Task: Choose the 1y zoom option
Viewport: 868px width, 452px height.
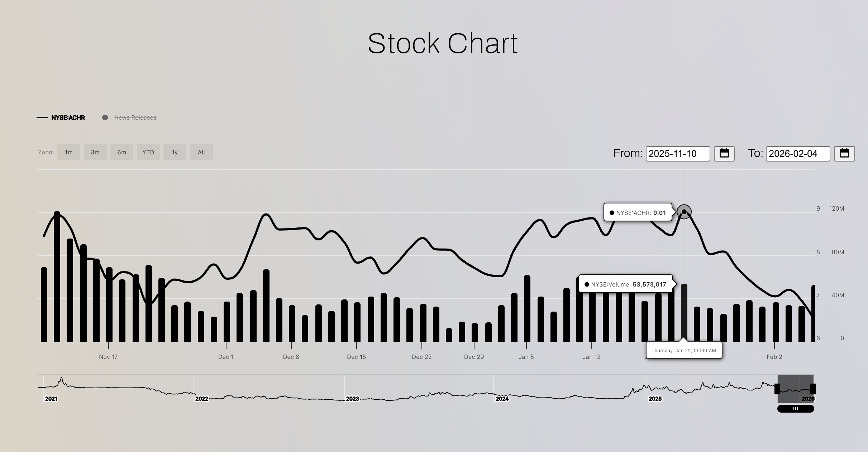Action: [175, 152]
